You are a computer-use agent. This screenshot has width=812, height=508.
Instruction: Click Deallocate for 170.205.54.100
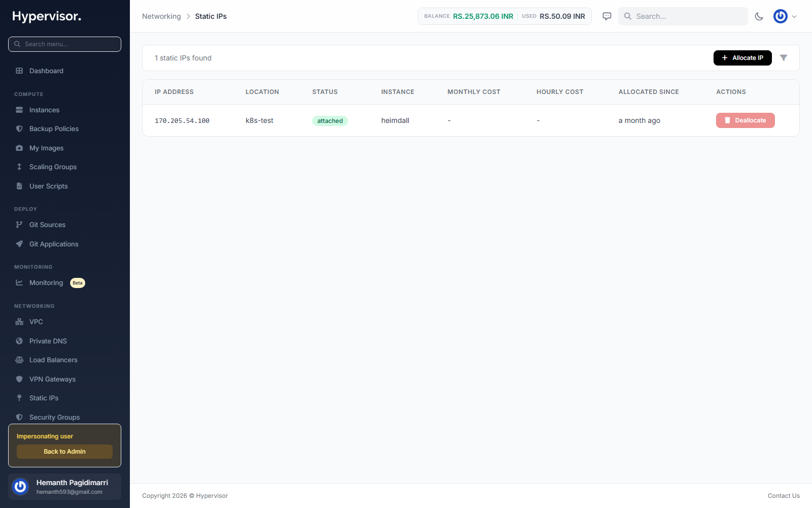(x=745, y=120)
